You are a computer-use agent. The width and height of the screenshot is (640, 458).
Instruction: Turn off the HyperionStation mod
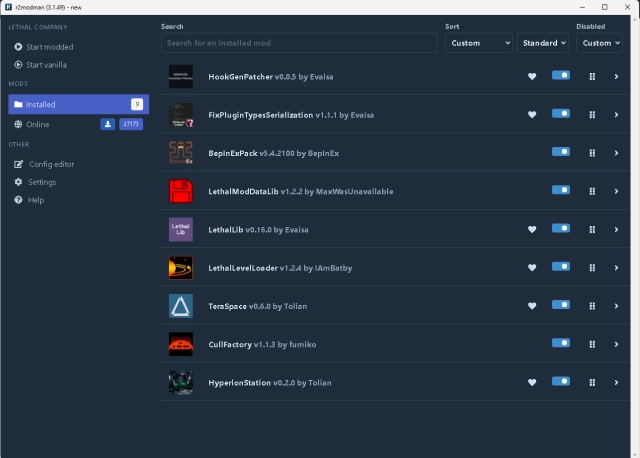pos(561,381)
